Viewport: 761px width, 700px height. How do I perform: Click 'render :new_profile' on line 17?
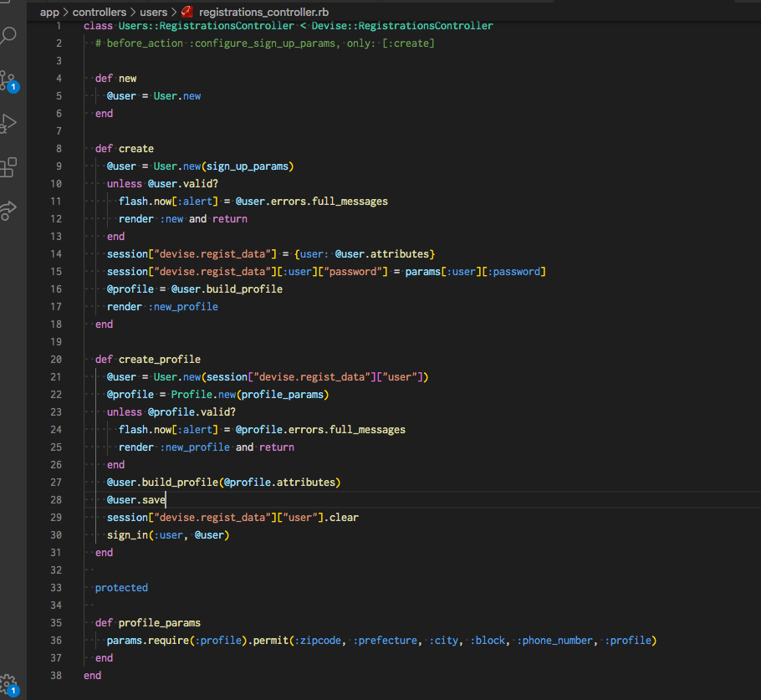click(x=162, y=307)
